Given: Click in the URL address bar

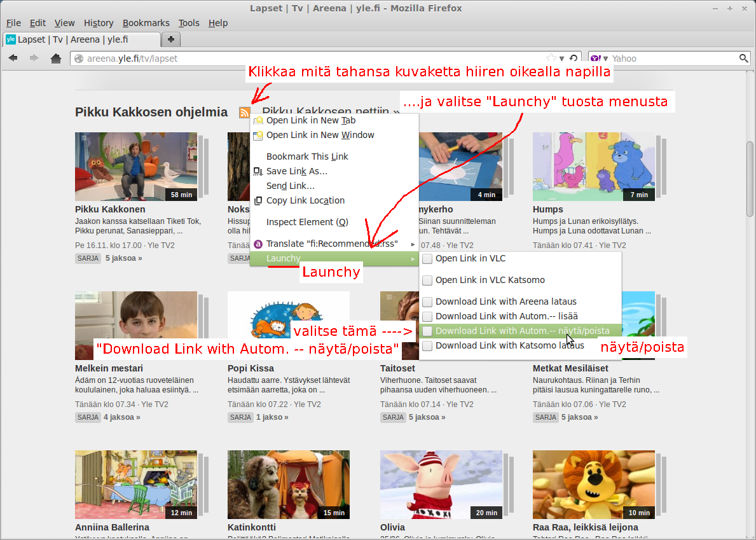Looking at the screenshot, I should click(305, 59).
